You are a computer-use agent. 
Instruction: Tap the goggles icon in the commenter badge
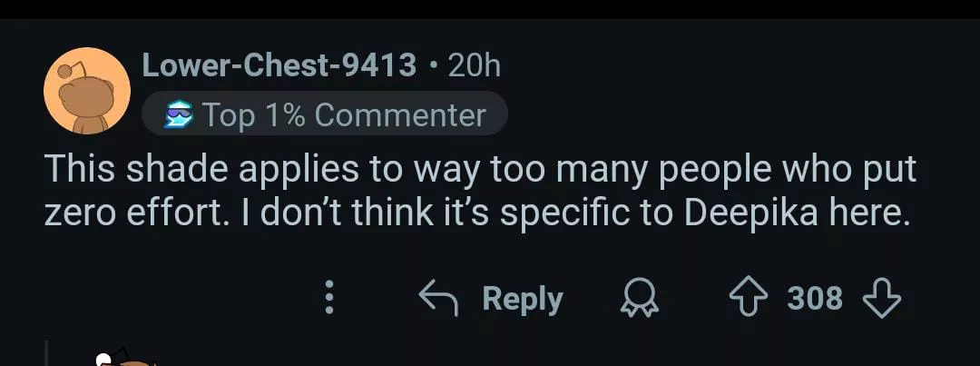click(178, 116)
